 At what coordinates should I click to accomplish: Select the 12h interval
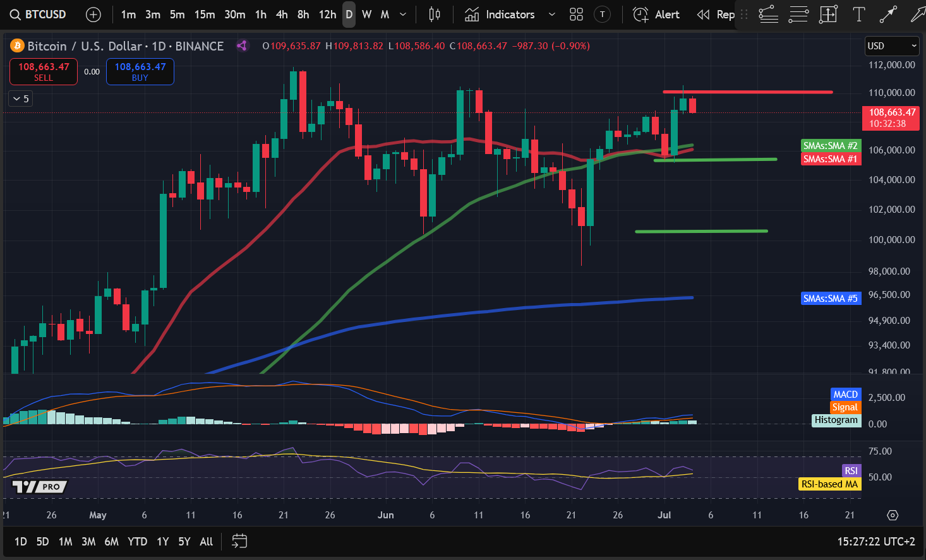tap(327, 15)
